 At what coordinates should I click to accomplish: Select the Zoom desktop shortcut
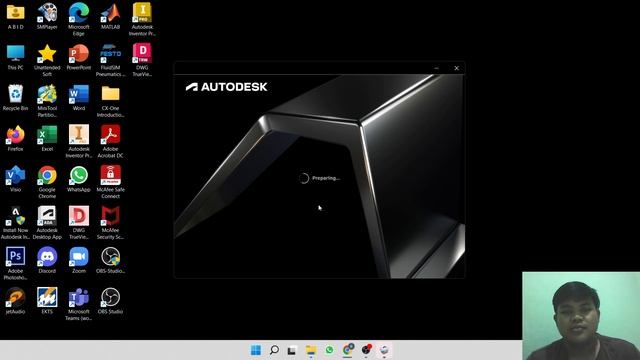pyautogui.click(x=79, y=260)
